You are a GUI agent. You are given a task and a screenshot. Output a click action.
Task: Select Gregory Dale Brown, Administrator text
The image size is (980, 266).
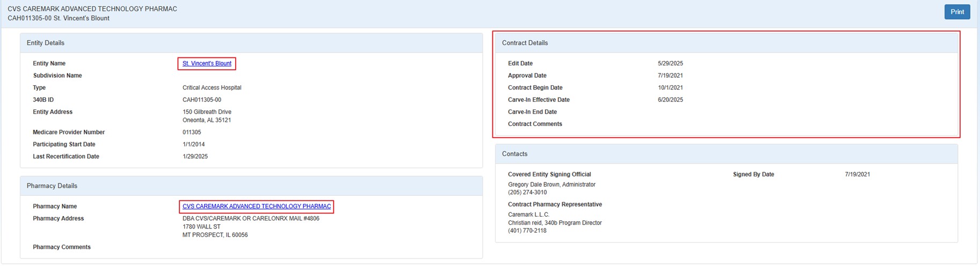click(551, 184)
